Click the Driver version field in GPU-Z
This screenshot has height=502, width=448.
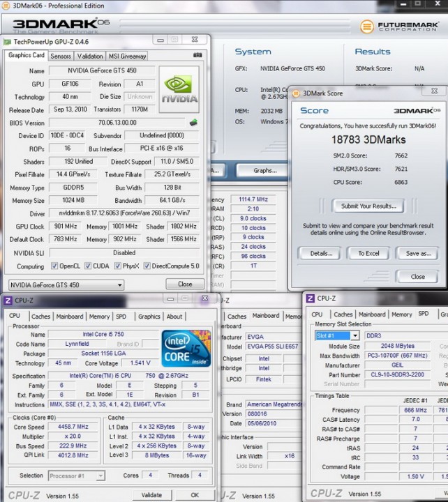124,213
